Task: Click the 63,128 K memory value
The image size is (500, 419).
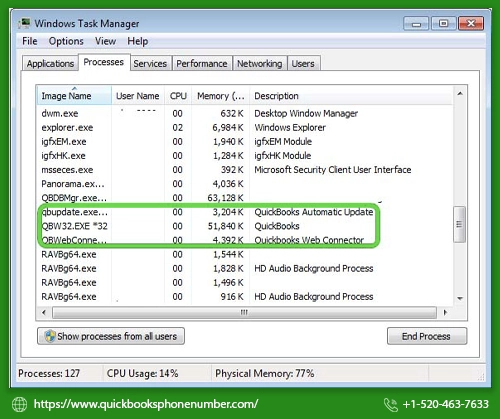Action: point(225,198)
